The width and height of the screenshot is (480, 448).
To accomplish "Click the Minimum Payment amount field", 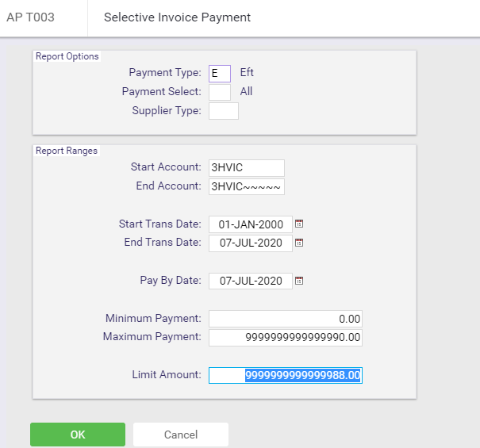I will (x=286, y=319).
